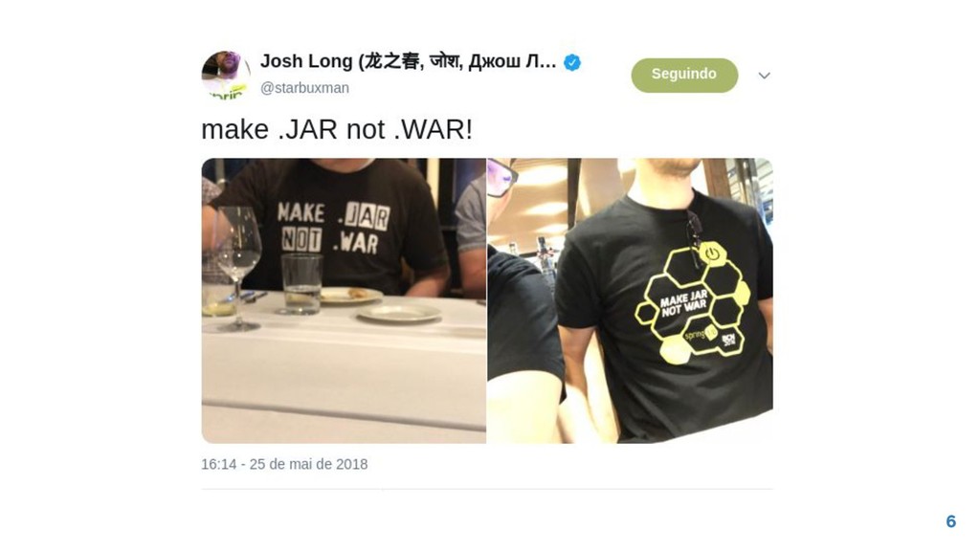Open Josh Long display name link
Image resolution: width=980 pixels, height=551 pixels.
coord(408,61)
